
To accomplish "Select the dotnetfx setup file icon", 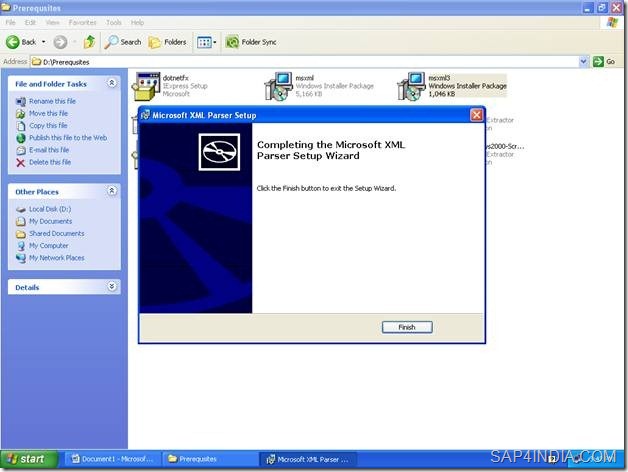I will tap(146, 86).
